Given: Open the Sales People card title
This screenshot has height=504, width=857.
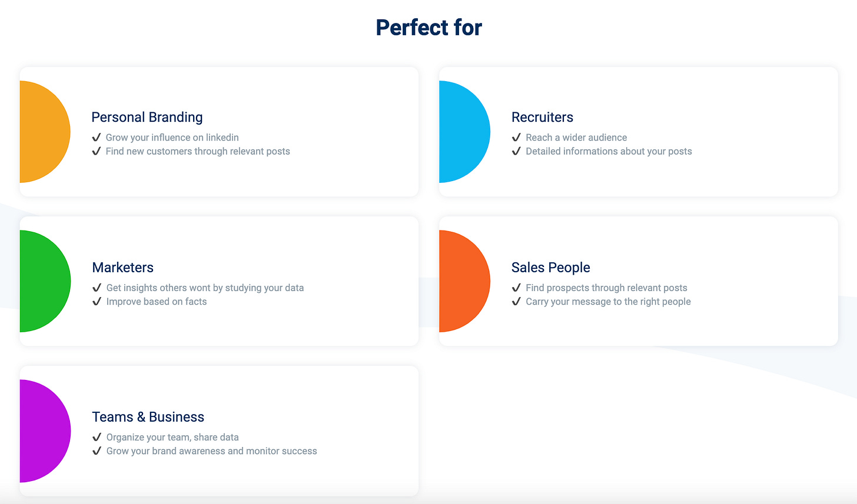Looking at the screenshot, I should tap(550, 268).
